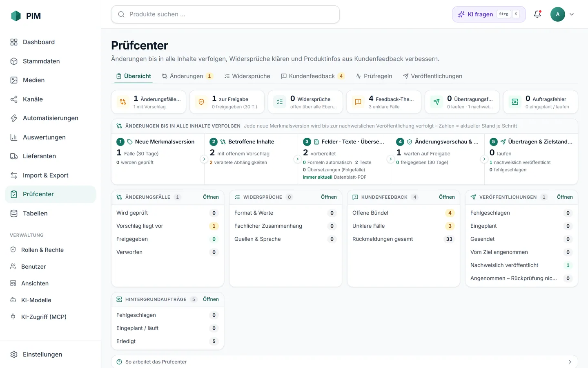Click the PIM logo icon
The image size is (588, 368).
coord(16,16)
